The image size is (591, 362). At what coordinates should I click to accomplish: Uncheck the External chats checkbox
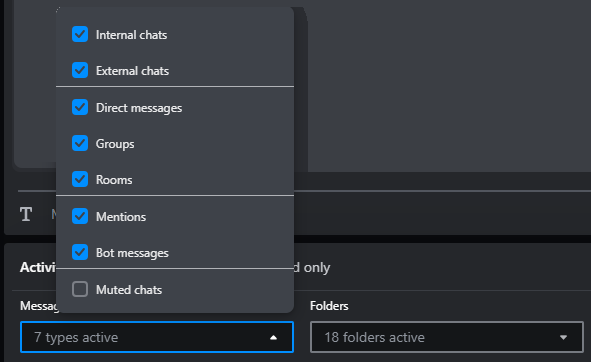[80, 70]
